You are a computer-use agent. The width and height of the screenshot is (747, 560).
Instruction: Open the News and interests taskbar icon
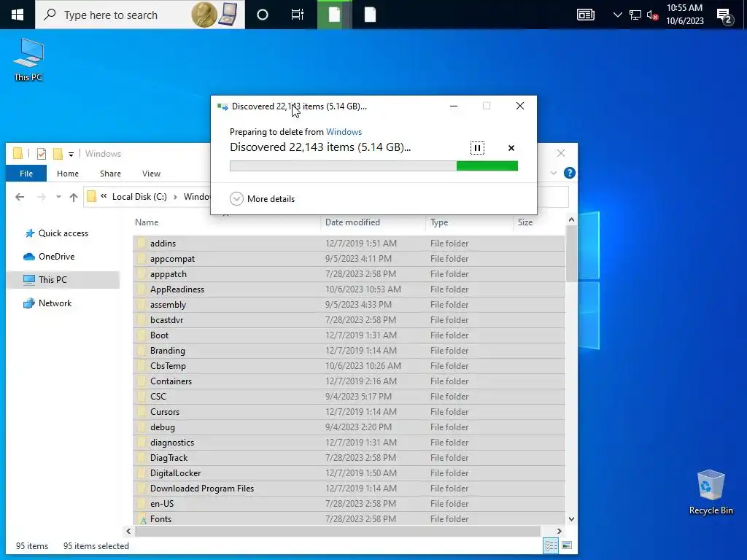(x=586, y=15)
